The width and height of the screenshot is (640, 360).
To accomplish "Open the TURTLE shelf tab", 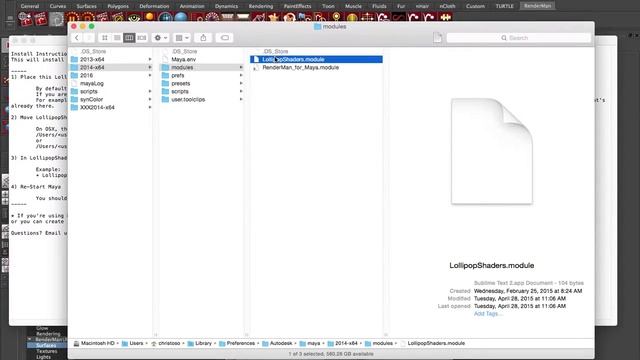I will (504, 6).
